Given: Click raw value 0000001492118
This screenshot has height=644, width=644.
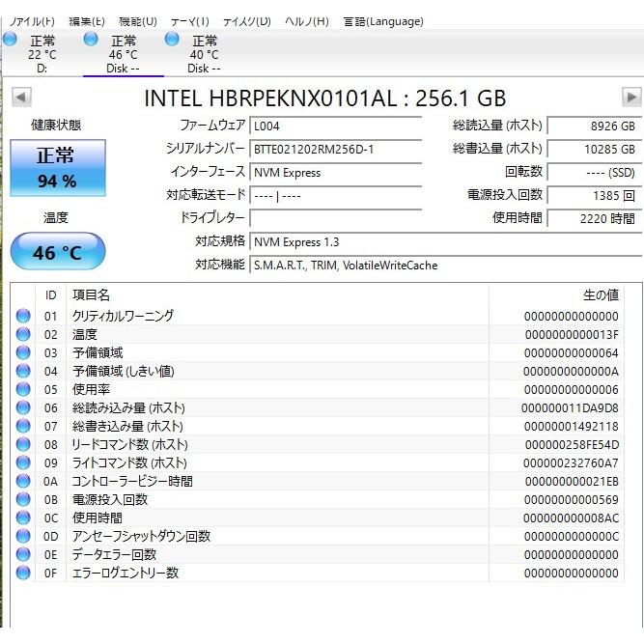Looking at the screenshot, I should tap(572, 427).
